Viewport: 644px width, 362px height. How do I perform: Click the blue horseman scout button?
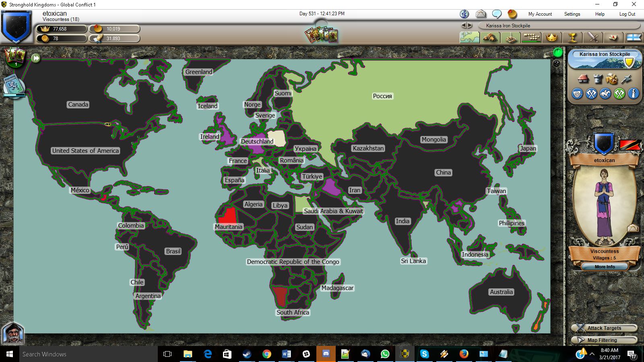click(605, 94)
